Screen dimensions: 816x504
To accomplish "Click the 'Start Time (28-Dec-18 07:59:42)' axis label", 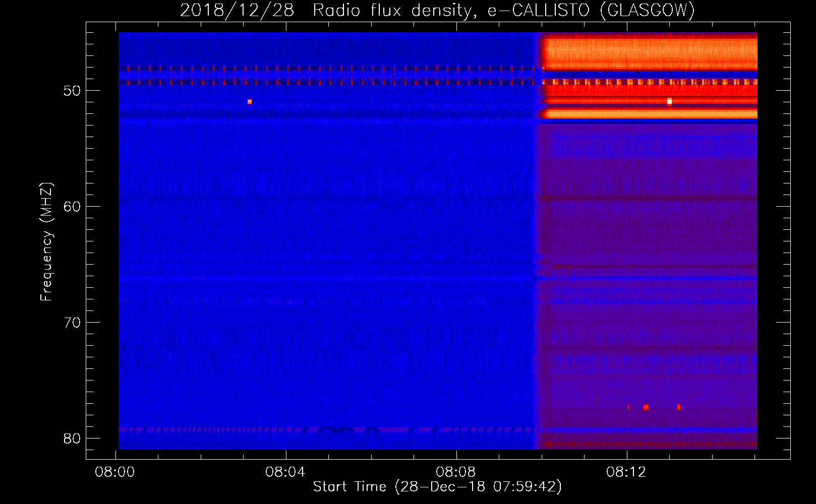I will point(437,487).
